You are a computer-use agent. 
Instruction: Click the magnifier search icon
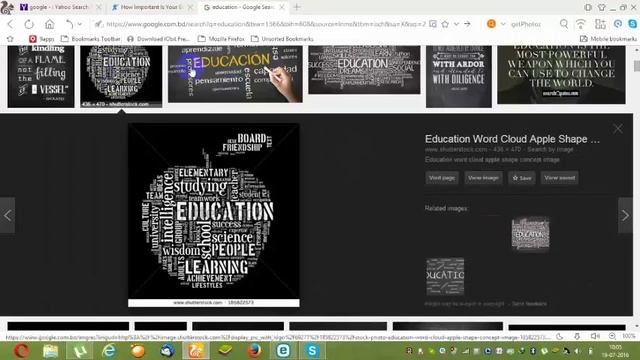point(564,24)
